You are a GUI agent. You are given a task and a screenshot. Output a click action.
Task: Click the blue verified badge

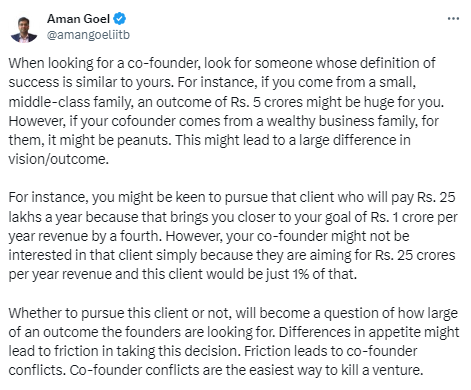120,19
